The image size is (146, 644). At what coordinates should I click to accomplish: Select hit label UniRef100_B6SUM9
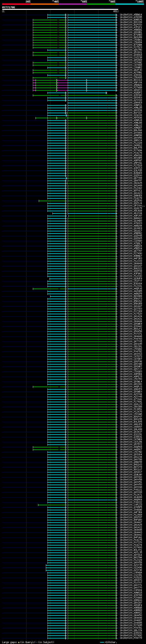point(131,37)
